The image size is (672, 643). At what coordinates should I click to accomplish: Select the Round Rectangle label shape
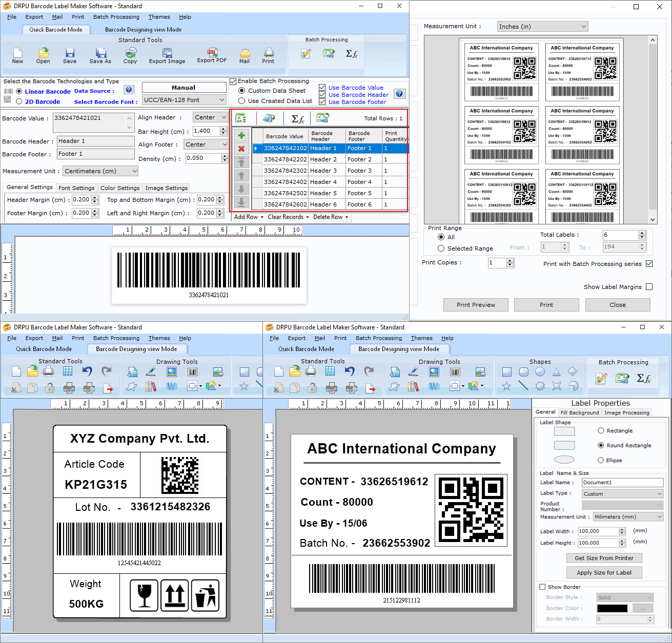pos(601,445)
